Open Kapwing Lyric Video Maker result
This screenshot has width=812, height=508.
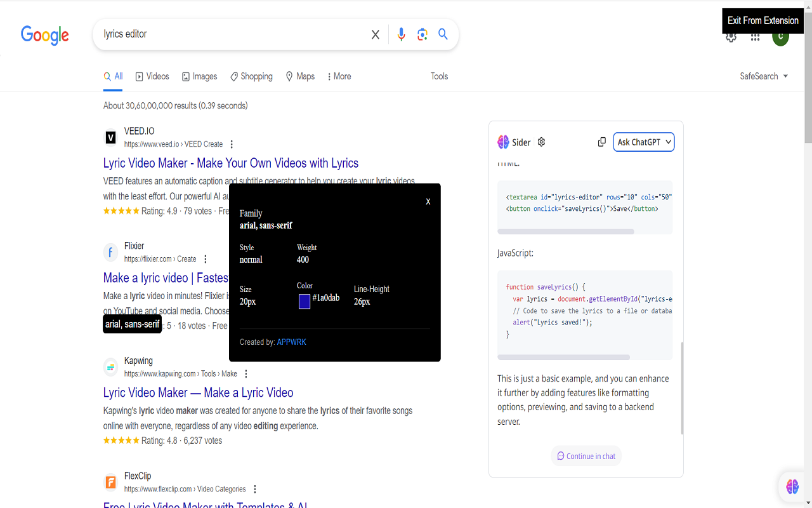(x=199, y=392)
